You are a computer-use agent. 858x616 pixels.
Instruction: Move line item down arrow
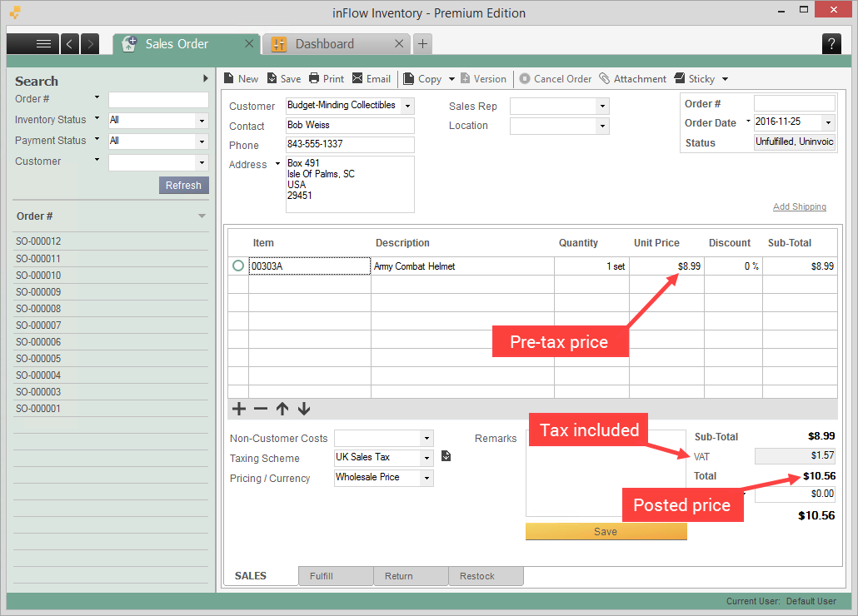click(x=304, y=409)
